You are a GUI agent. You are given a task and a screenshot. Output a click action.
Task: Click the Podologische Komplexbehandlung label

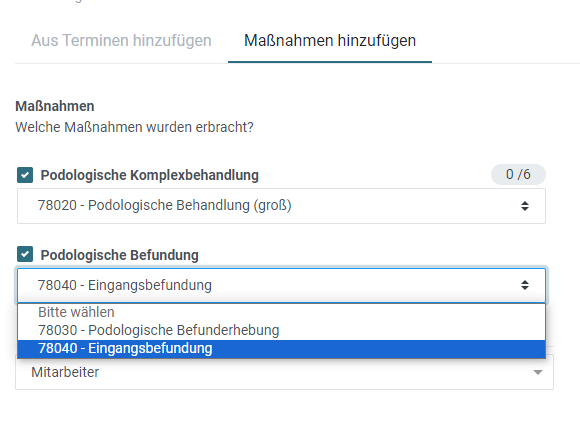(x=149, y=175)
